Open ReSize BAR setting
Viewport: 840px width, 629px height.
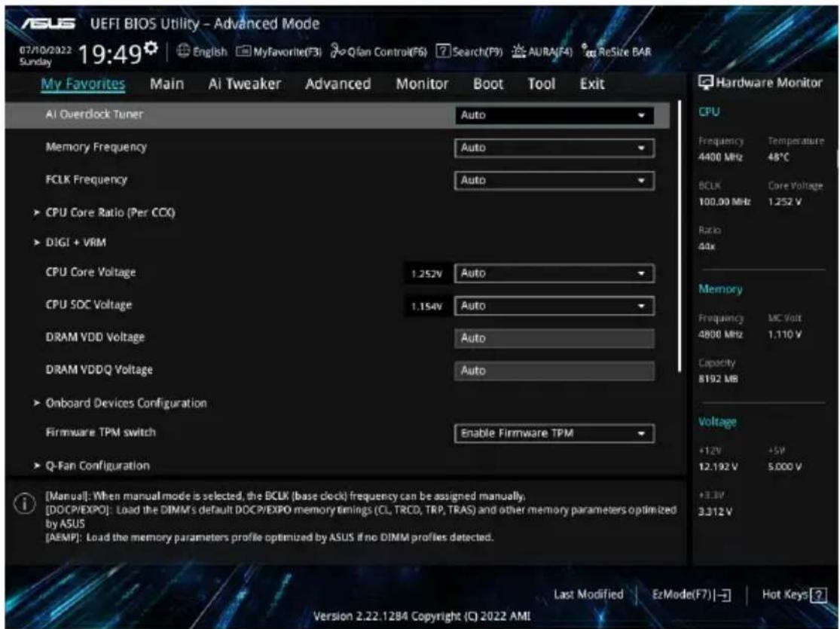click(x=616, y=52)
